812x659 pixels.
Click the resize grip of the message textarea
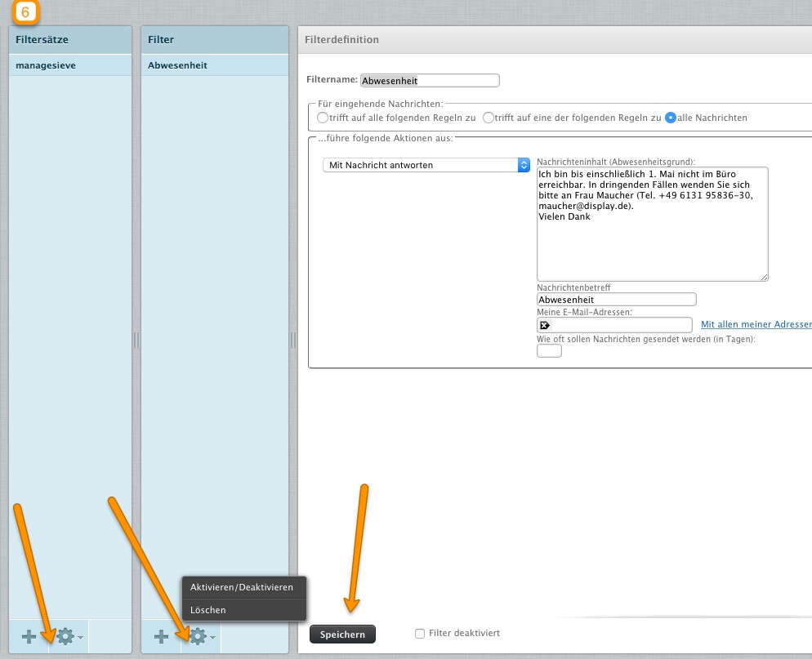click(764, 277)
